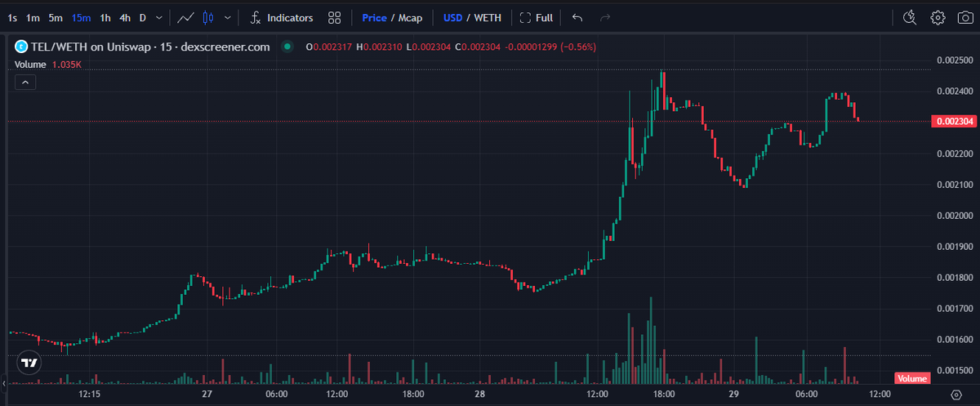Click the Volume indicator legend label

click(x=29, y=64)
